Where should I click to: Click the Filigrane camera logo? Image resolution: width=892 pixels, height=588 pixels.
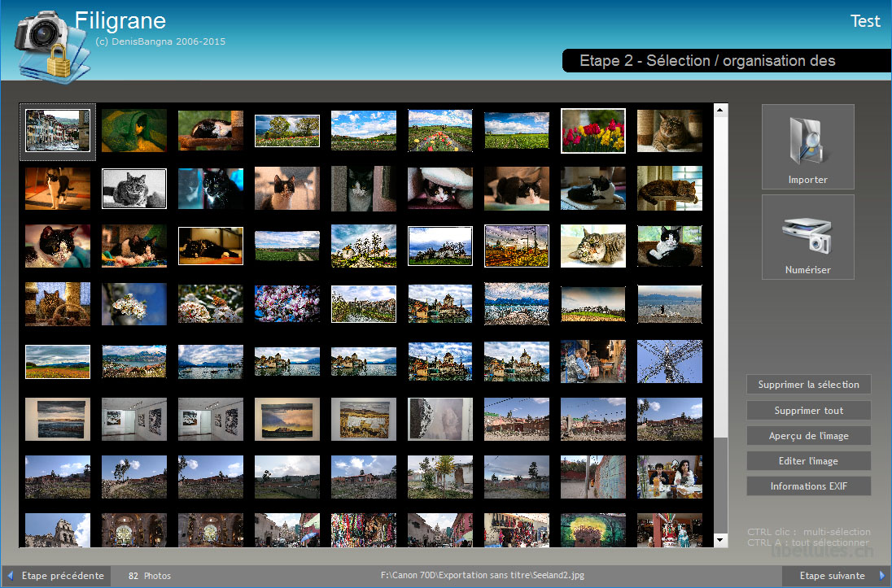pyautogui.click(x=52, y=46)
